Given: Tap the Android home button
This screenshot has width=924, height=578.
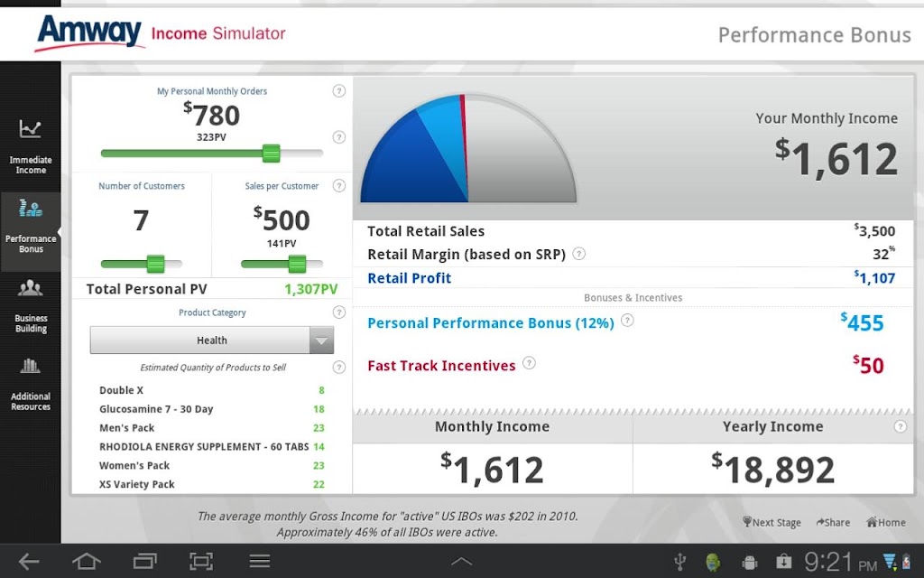Looking at the screenshot, I should (86, 561).
